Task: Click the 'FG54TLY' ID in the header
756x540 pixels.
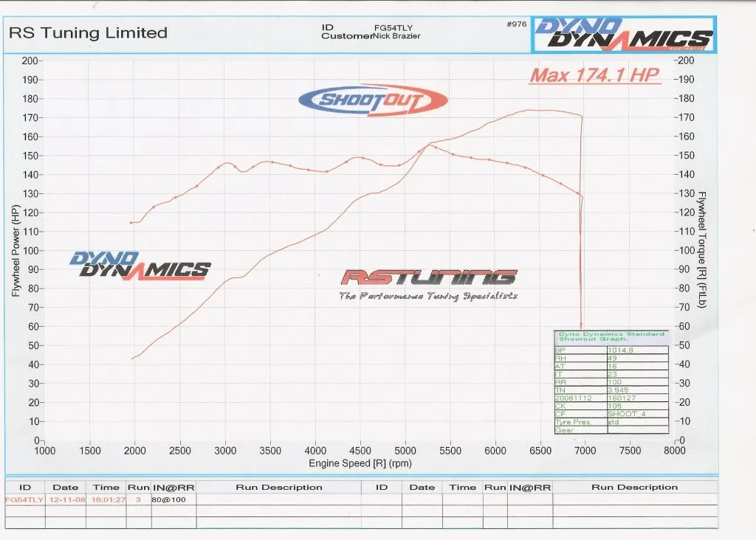Action: click(394, 28)
